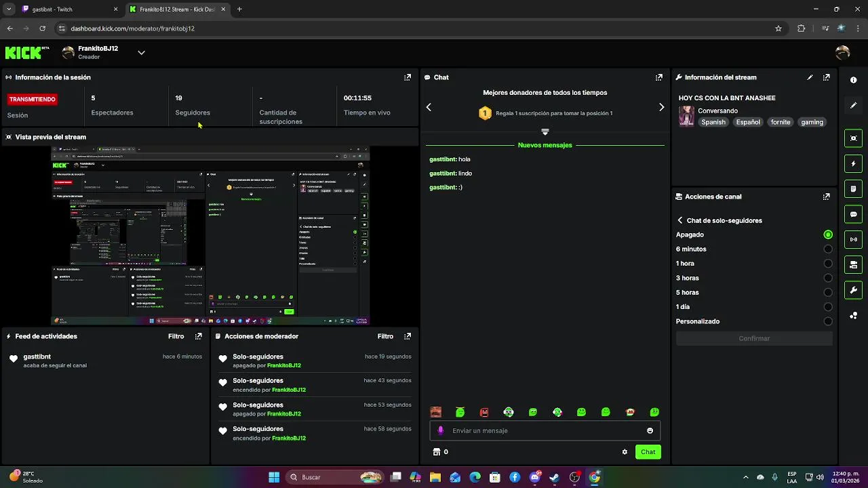The height and width of the screenshot is (488, 868).
Task: Click the gaming tag
Action: [812, 122]
